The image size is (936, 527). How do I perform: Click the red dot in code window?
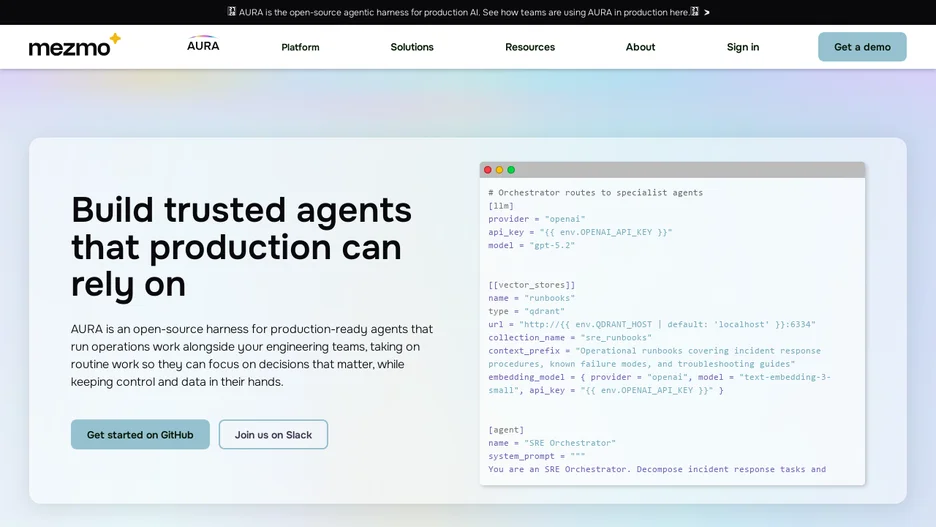tap(488, 170)
